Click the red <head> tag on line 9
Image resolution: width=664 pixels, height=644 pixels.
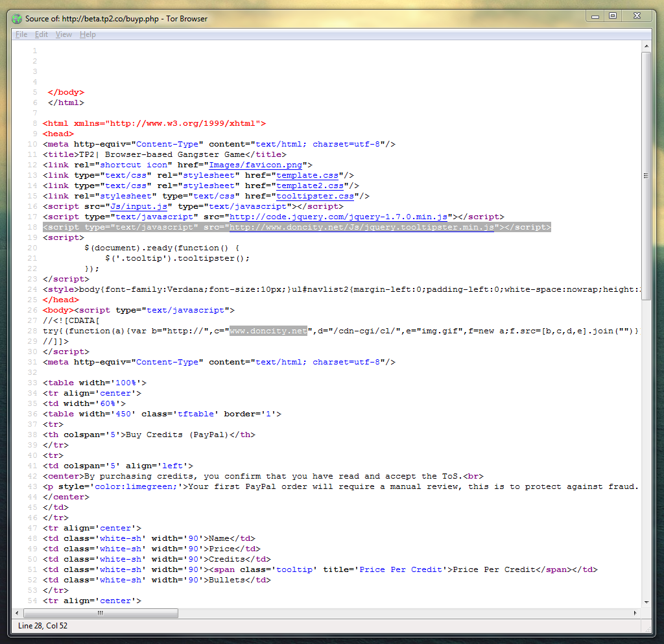point(58,134)
